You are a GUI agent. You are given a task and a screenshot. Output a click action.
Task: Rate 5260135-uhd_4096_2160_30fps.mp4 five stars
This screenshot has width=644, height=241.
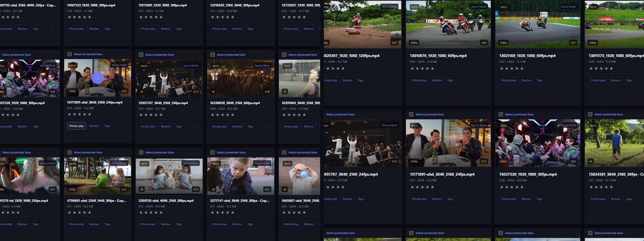point(161,212)
